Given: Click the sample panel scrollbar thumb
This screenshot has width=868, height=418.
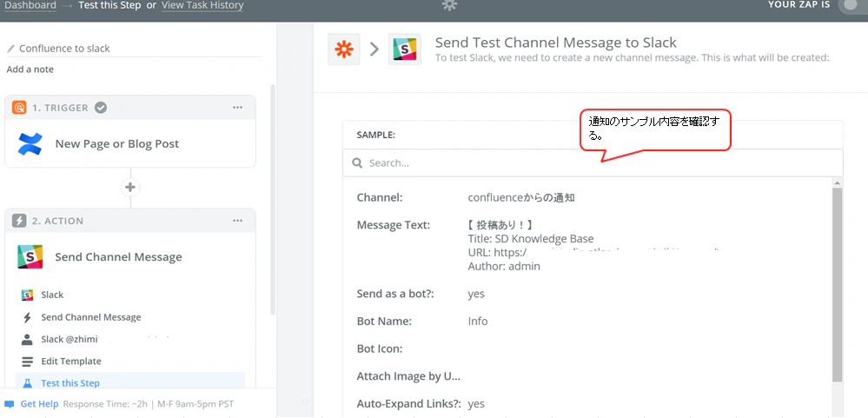Looking at the screenshot, I should pos(837,285).
